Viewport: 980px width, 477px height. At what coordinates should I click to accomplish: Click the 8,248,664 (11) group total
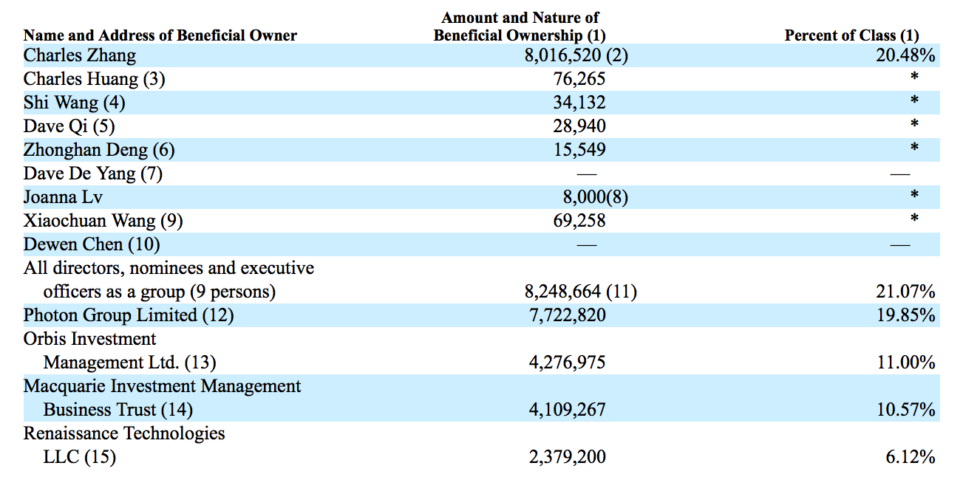coord(581,292)
